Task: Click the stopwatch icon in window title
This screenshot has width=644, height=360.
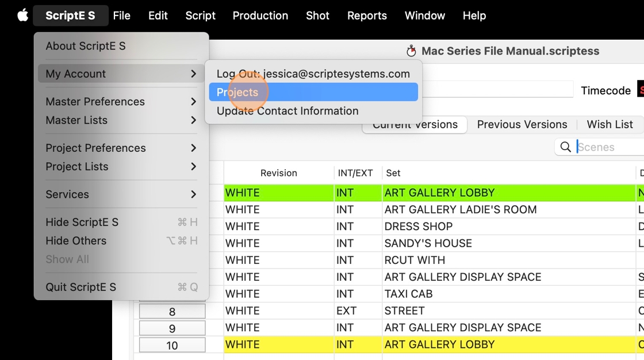Action: point(411,51)
